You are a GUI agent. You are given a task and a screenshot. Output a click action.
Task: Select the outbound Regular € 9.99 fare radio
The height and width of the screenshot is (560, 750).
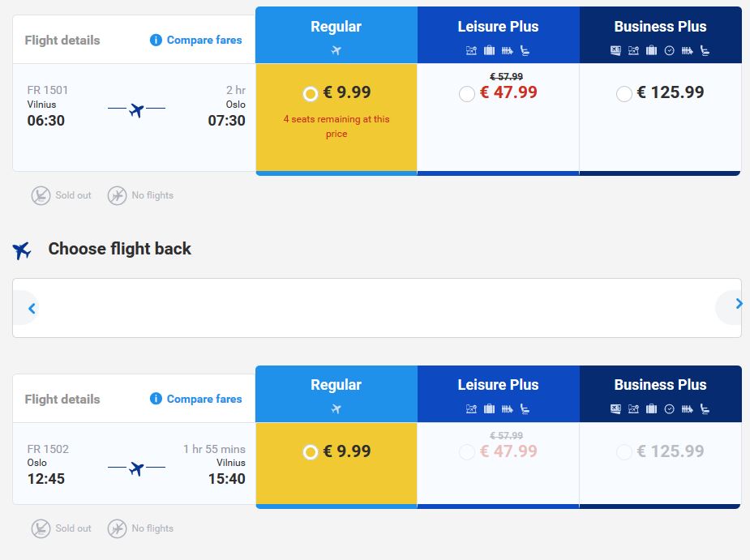click(311, 94)
